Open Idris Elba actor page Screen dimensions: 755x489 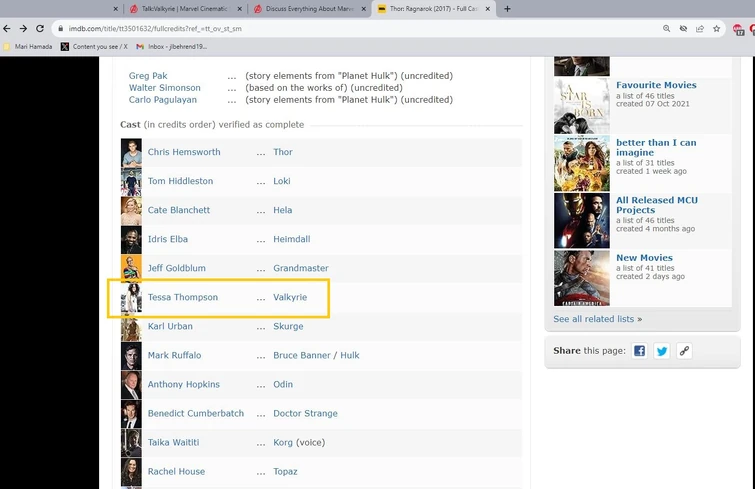pyautogui.click(x=168, y=239)
